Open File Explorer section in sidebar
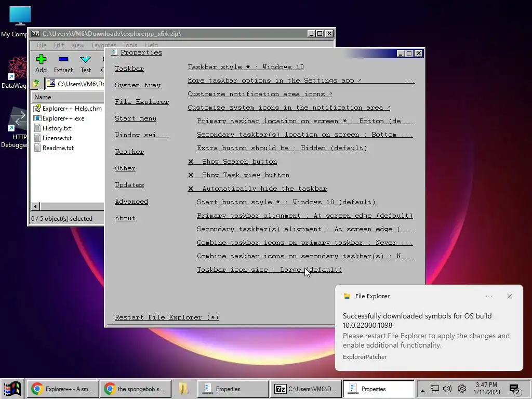 click(141, 102)
